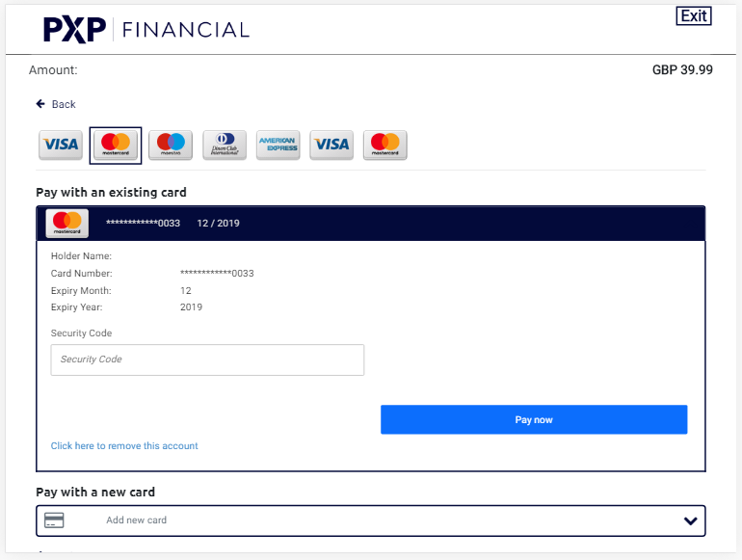Viewport: 742px width, 560px height.
Task: Click the Back arrow icon
Action: coord(40,104)
